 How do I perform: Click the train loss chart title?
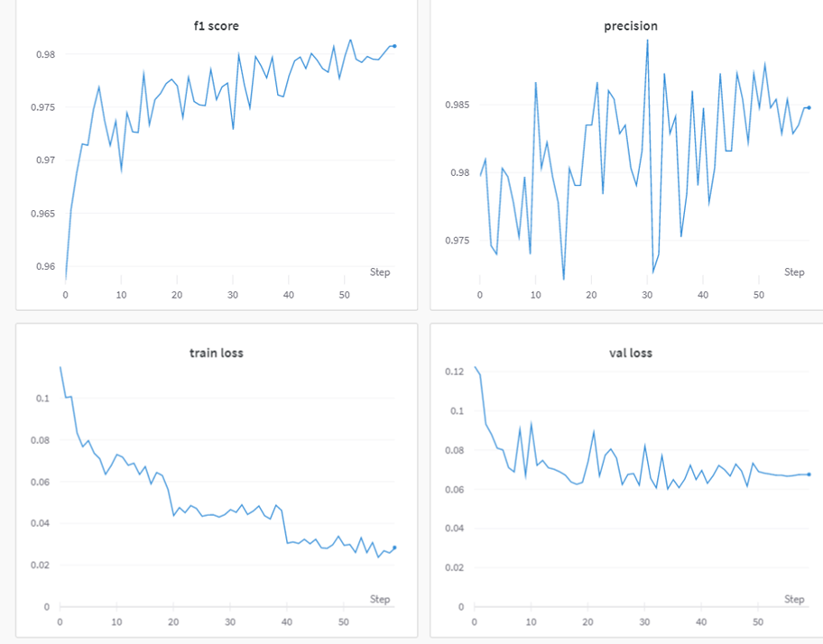pyautogui.click(x=217, y=353)
